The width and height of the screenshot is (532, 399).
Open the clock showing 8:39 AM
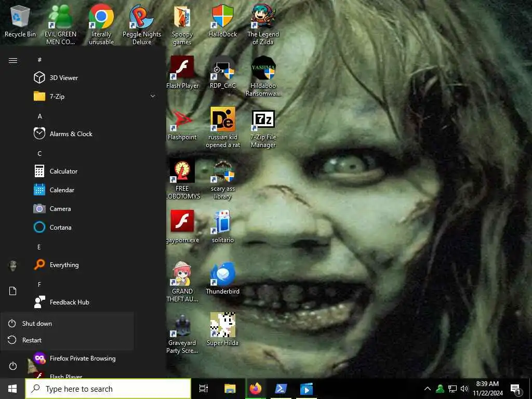point(487,389)
